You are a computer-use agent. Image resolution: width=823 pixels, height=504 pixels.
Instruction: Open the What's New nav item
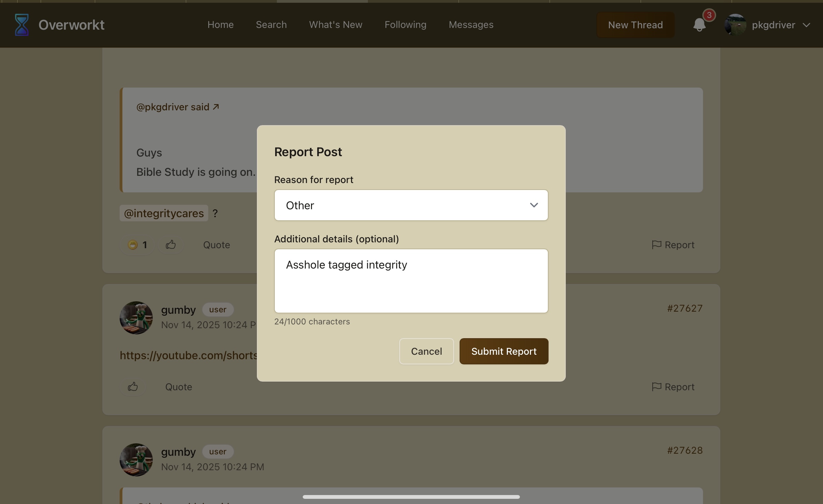click(335, 25)
